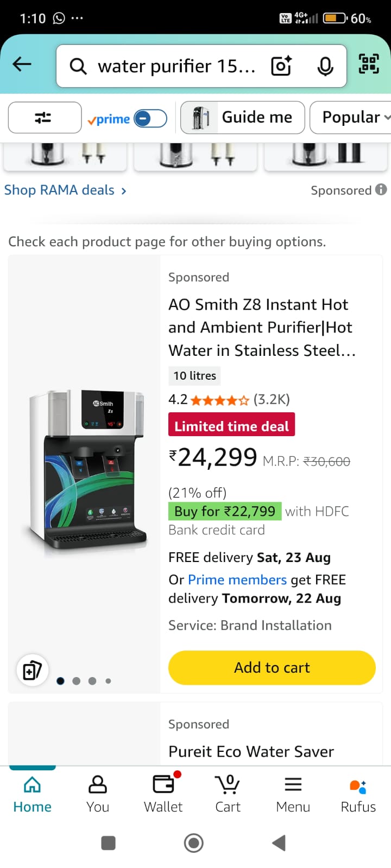Select second image carousel dot
Viewport: 391px width, 868px height.
pyautogui.click(x=77, y=681)
